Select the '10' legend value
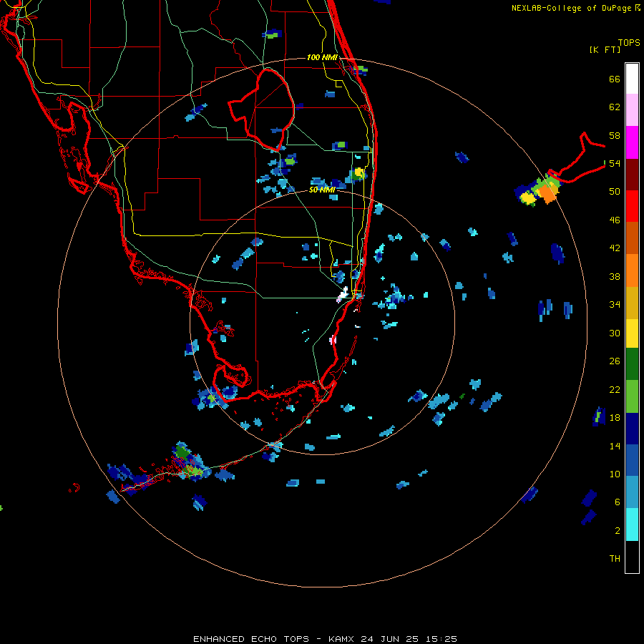 (x=615, y=474)
